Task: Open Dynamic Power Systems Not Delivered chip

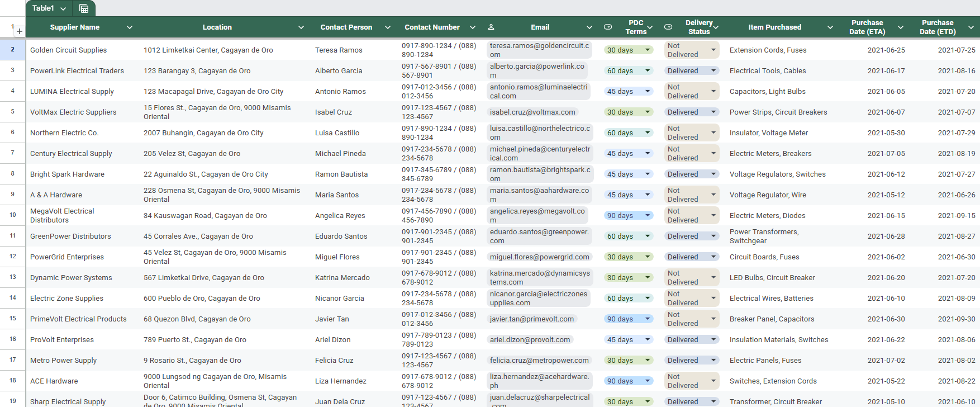Action: (692, 277)
